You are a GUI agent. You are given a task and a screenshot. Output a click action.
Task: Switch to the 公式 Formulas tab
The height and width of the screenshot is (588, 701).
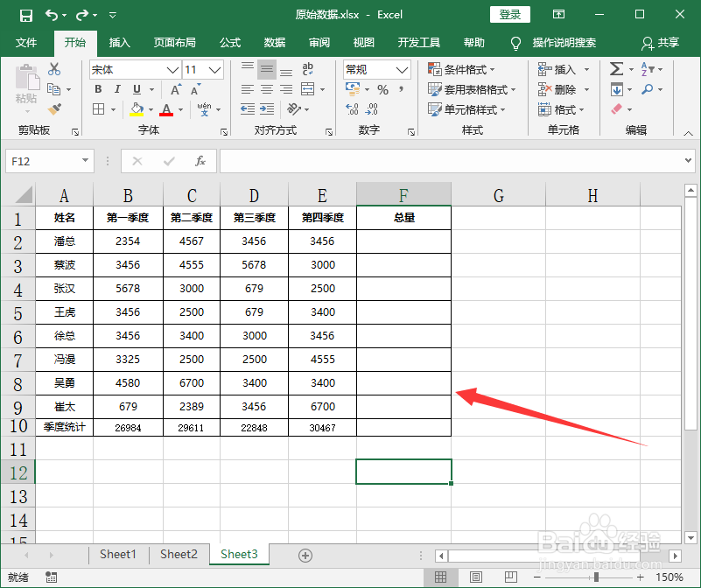coord(230,43)
